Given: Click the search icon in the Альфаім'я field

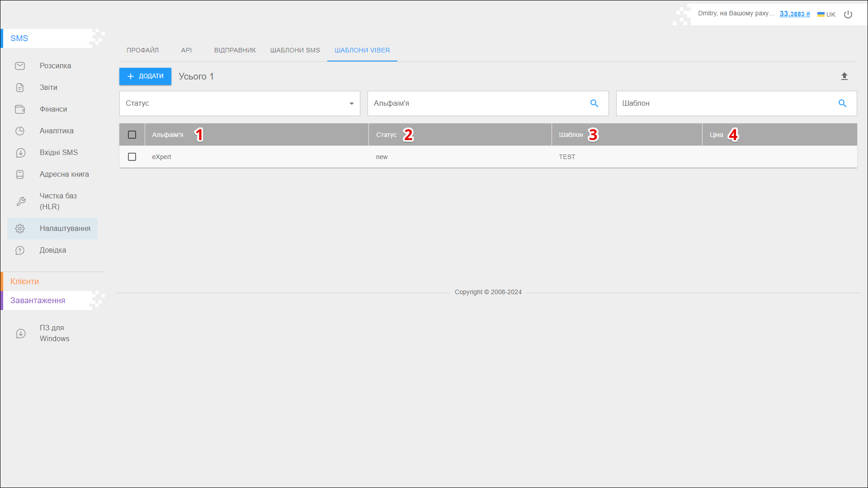Looking at the screenshot, I should pos(594,103).
